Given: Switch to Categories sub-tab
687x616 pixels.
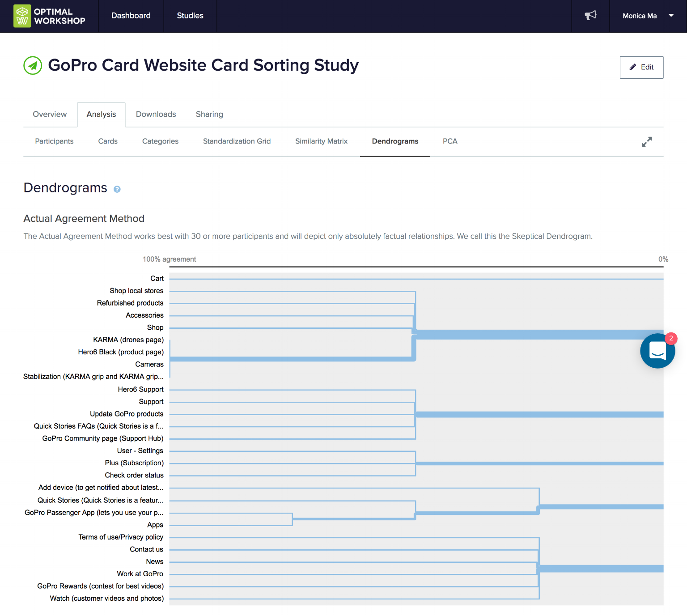Looking at the screenshot, I should click(x=160, y=141).
